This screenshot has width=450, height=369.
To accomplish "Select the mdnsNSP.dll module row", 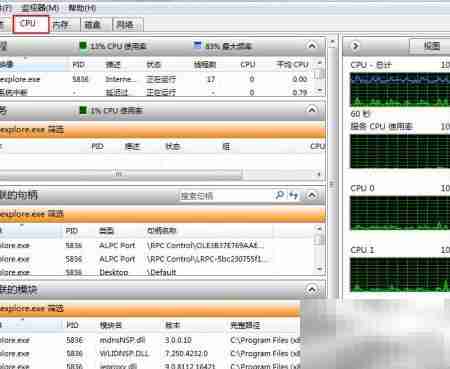I will pyautogui.click(x=150, y=340).
